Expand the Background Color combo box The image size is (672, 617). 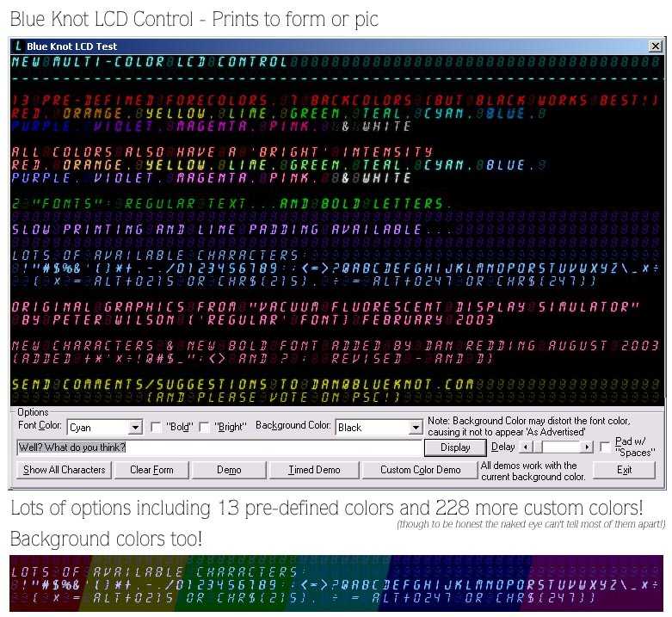pyautogui.click(x=416, y=427)
